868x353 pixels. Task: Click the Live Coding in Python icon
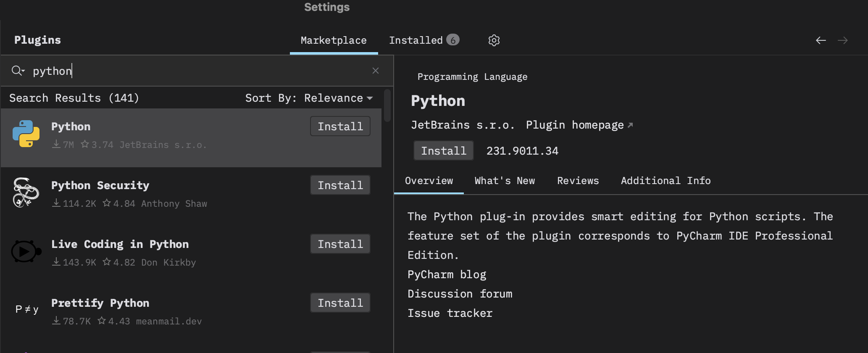[x=26, y=251]
